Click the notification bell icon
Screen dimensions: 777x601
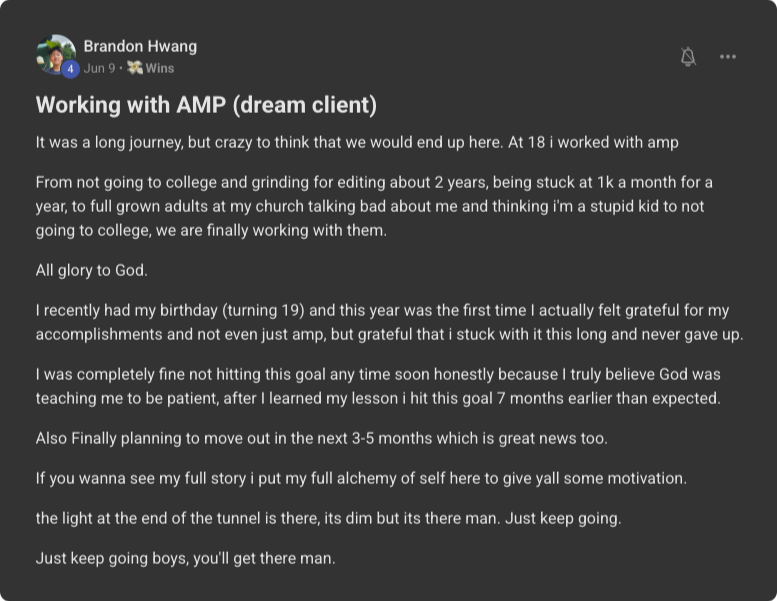coord(688,57)
